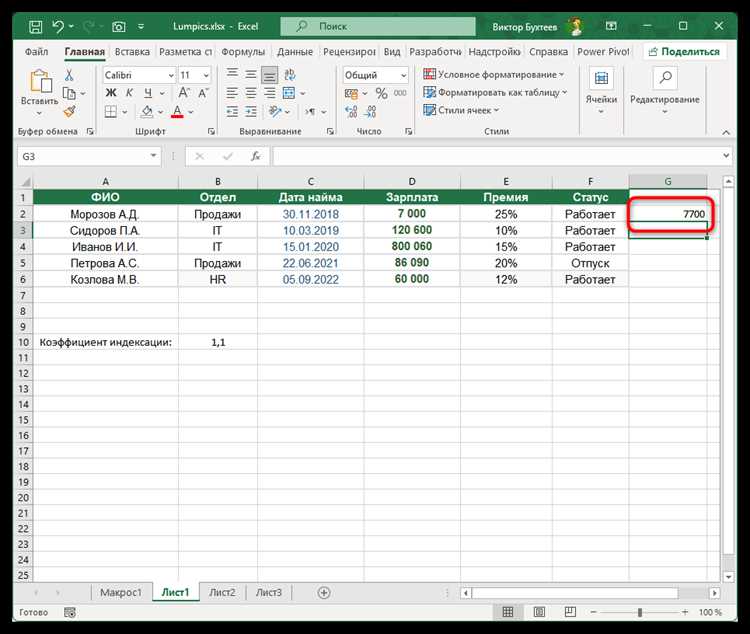Toggle underline (Ч) formatting
This screenshot has width=750, height=634.
tap(148, 93)
